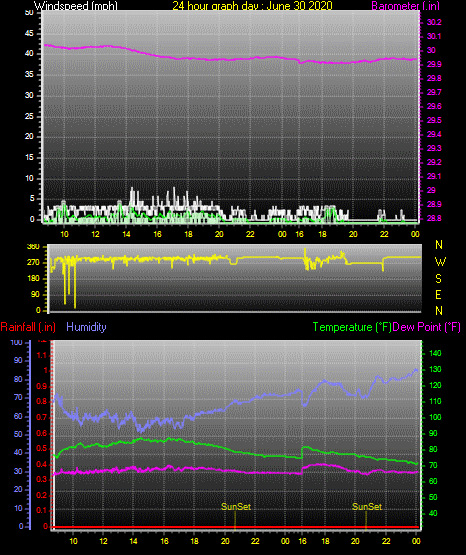Viewport: 466px width, 555px height.
Task: Click the 'Windspeed (mph)' axis label
Action: point(76,6)
